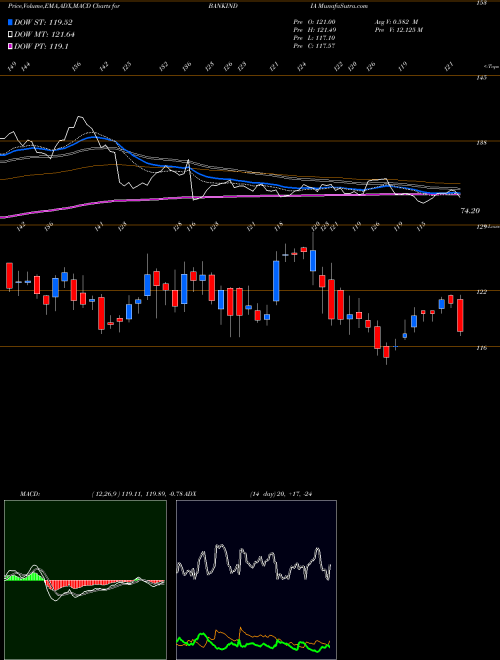The width and height of the screenshot is (500, 660).
Task: Click the 'Pre O: 121.00' open value
Action: tap(314, 22)
